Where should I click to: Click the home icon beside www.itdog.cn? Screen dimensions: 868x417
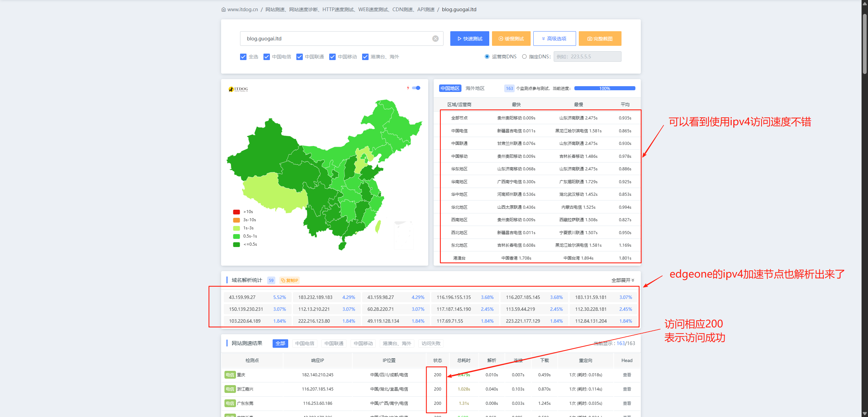(223, 10)
